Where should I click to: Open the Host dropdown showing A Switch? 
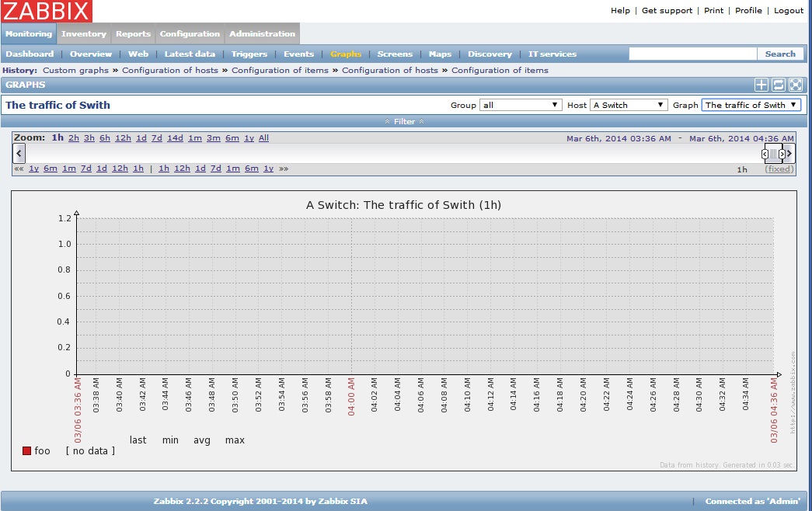(x=629, y=104)
